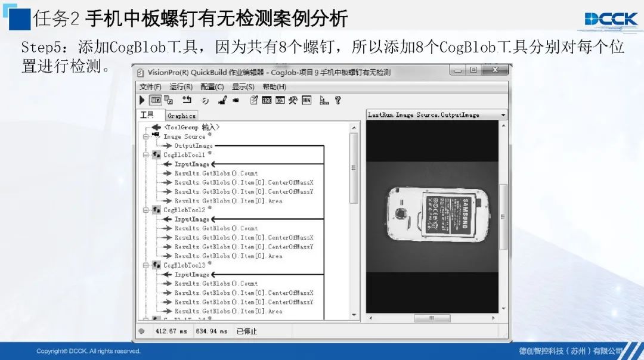Screen dimensions: 644x360
Task: Open the display window toolbar icon
Action: pos(280,100)
